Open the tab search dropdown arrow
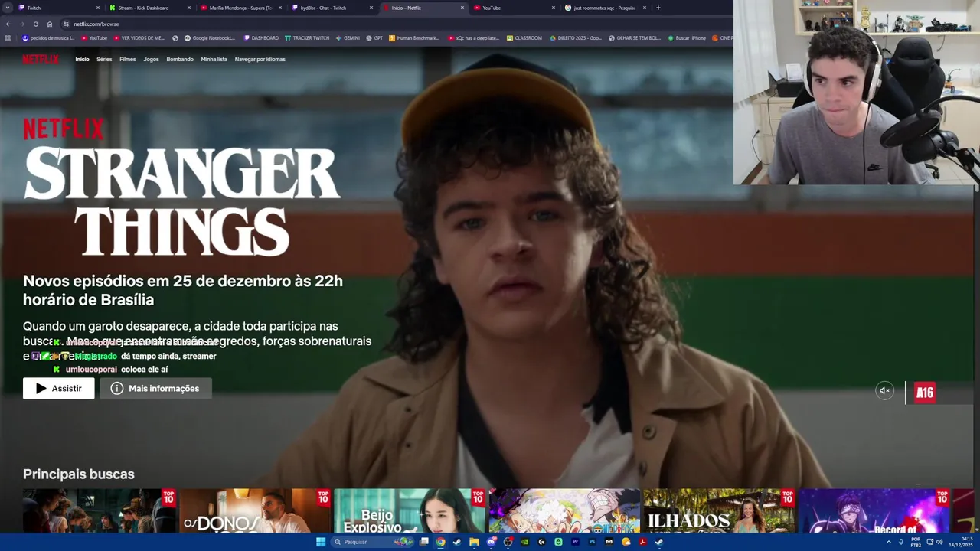The width and height of the screenshot is (980, 551). tap(7, 8)
